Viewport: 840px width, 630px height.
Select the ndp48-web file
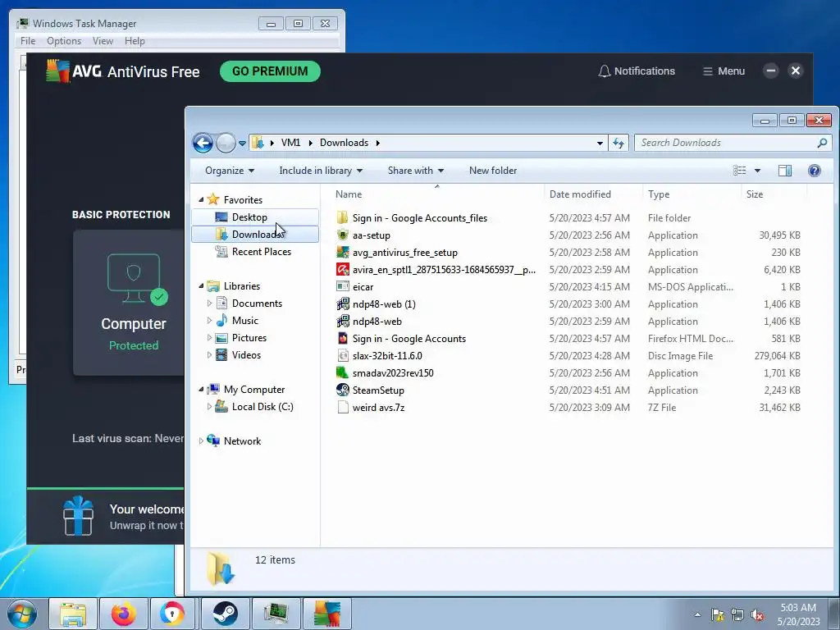377,322
